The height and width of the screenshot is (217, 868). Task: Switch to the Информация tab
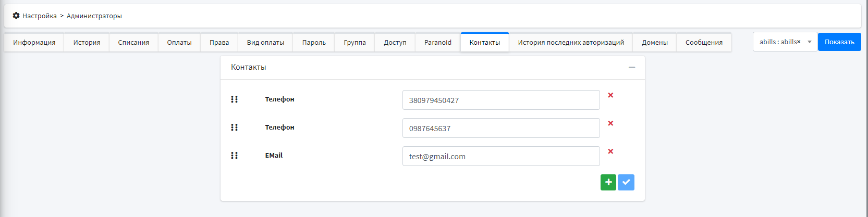tap(34, 43)
